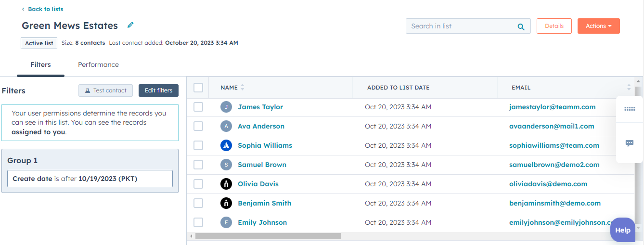Click the horizontal scrollbar under the table
The height and width of the screenshot is (245, 644).
click(268, 236)
